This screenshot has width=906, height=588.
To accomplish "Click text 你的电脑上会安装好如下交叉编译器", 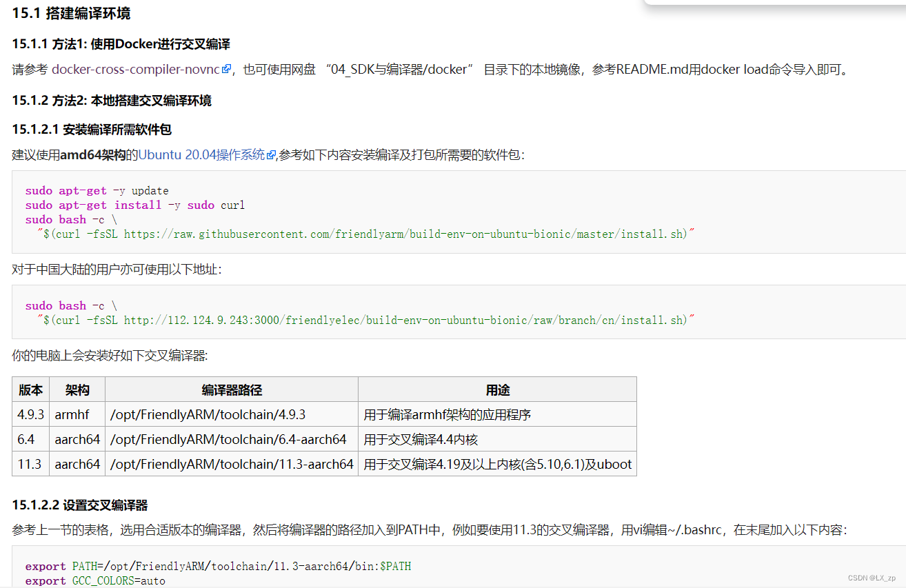I will [x=110, y=356].
